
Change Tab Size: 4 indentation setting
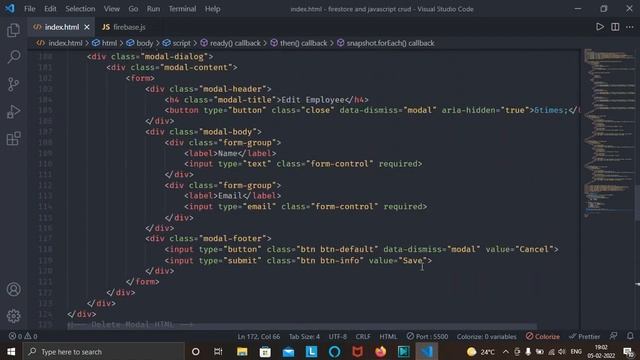coord(304,336)
